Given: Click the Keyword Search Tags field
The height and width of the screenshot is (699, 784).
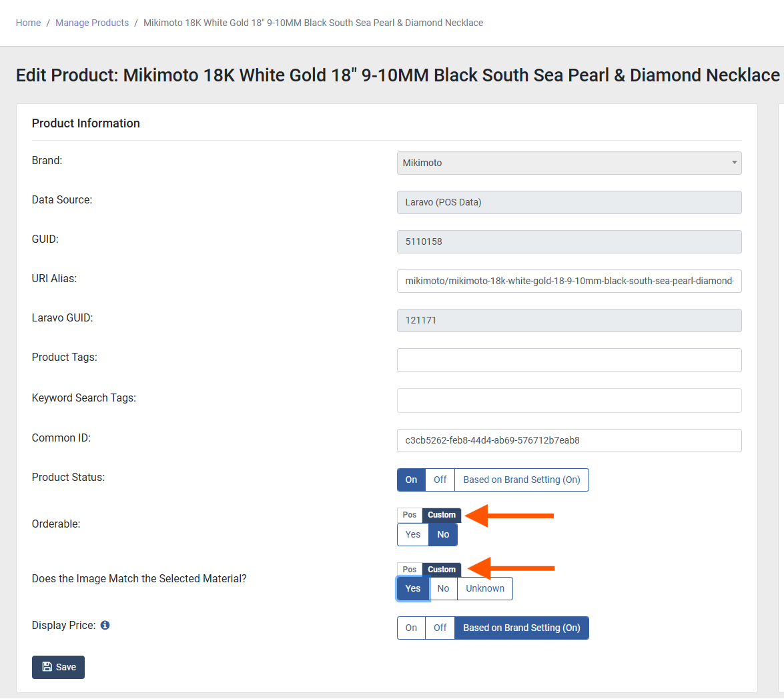Looking at the screenshot, I should 569,400.
